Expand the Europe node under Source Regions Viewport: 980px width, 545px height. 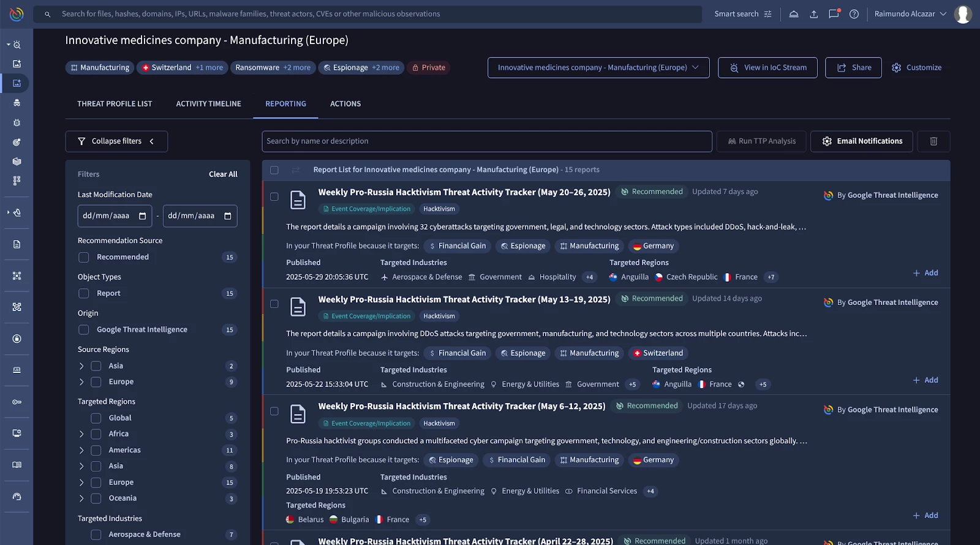(81, 382)
